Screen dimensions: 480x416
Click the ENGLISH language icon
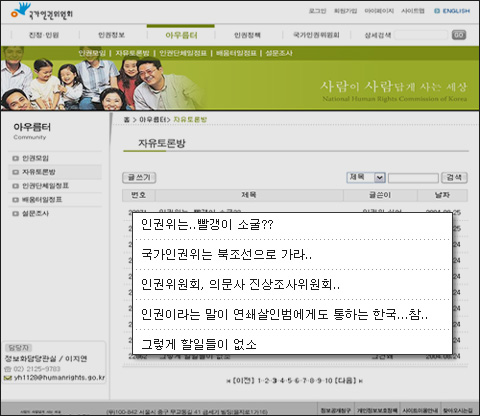click(437, 11)
